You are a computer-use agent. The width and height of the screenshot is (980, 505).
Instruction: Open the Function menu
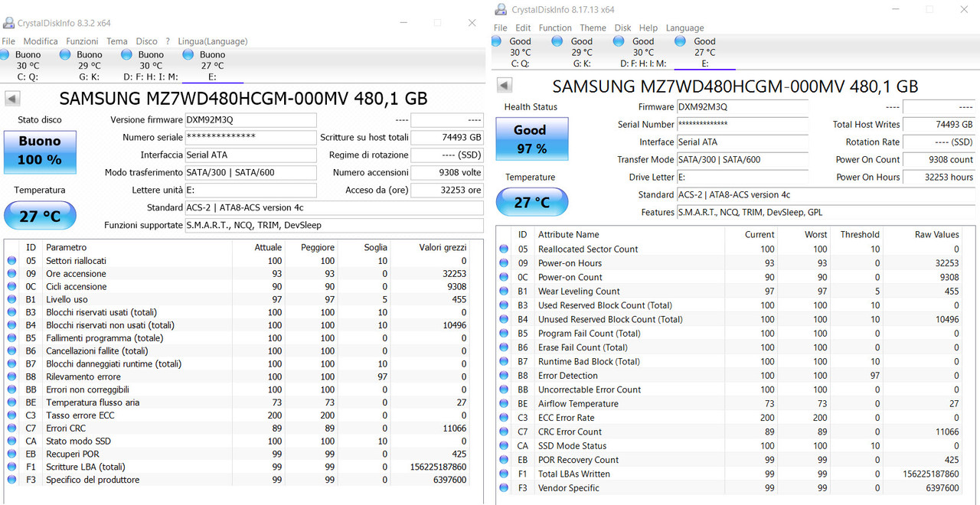555,28
